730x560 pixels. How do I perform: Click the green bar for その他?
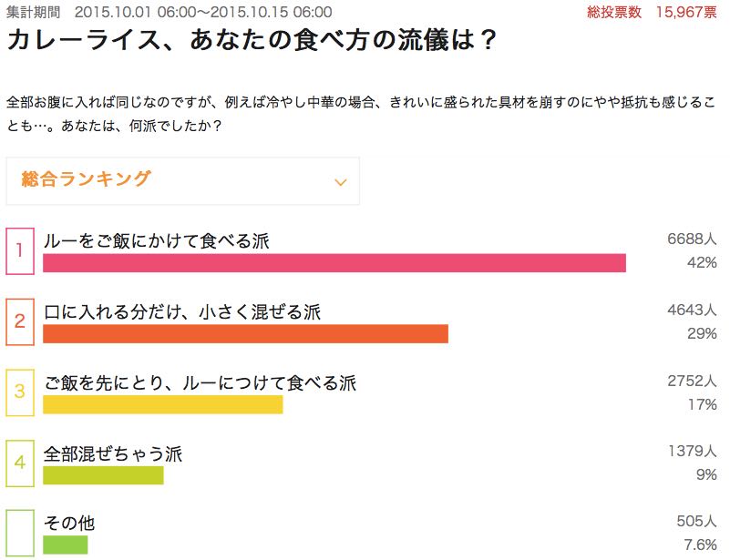pyautogui.click(x=66, y=545)
